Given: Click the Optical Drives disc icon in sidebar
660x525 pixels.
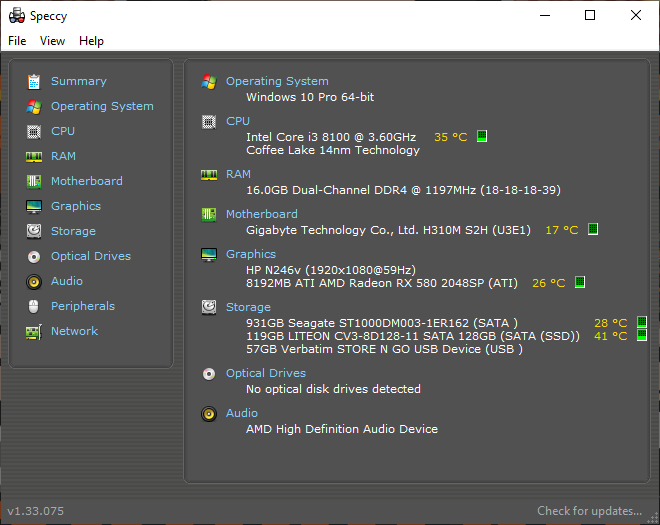Looking at the screenshot, I should pos(34,256).
